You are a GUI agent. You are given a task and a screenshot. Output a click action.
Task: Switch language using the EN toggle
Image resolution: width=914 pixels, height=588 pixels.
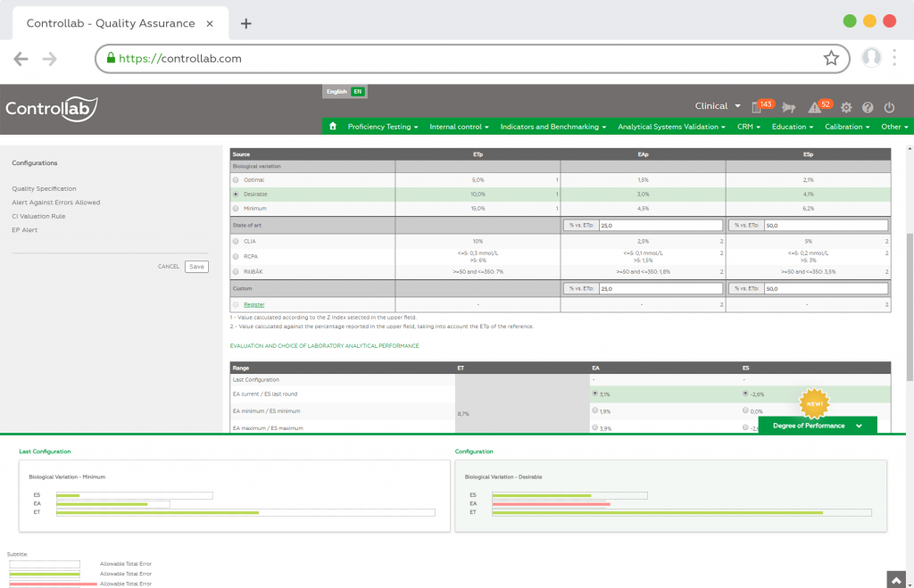pos(357,91)
